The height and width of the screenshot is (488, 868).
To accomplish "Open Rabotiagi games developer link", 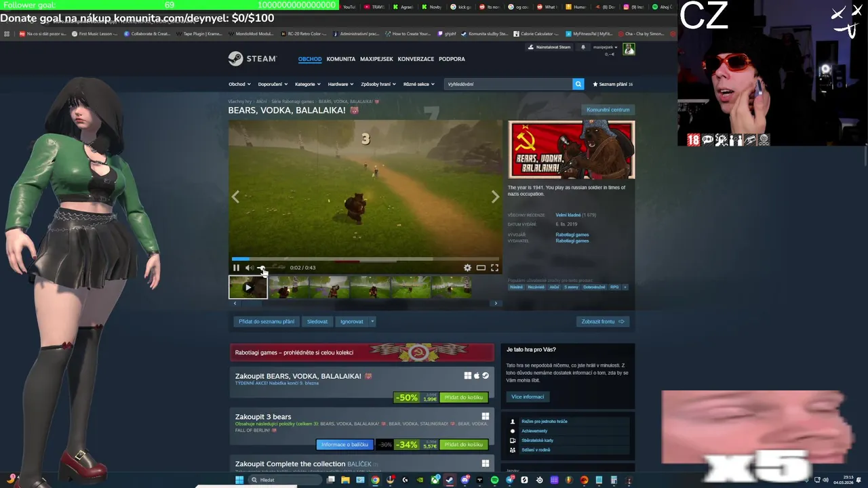I will pos(572,235).
